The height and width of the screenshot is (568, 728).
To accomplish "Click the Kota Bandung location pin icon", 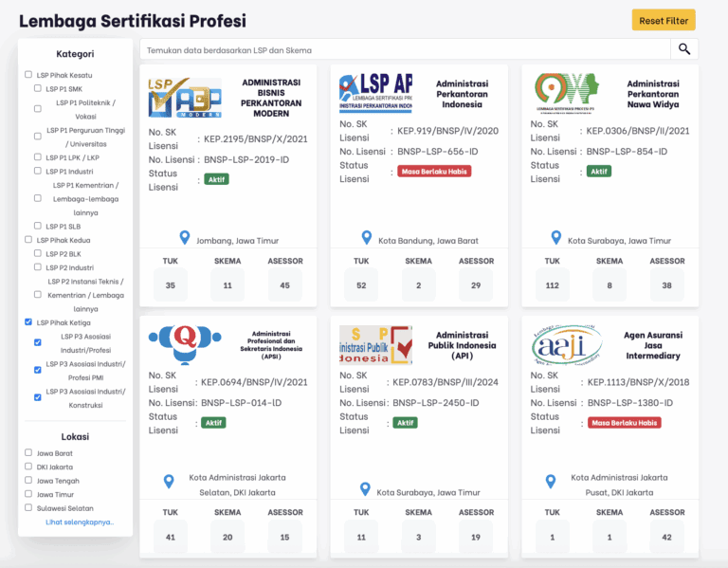I will (x=367, y=238).
